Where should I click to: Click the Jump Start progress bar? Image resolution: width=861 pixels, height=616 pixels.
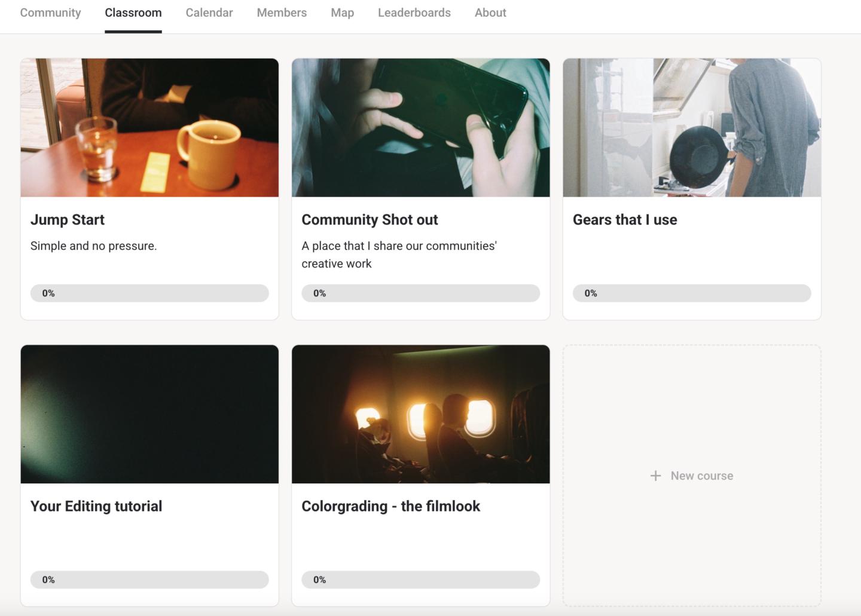click(x=149, y=293)
